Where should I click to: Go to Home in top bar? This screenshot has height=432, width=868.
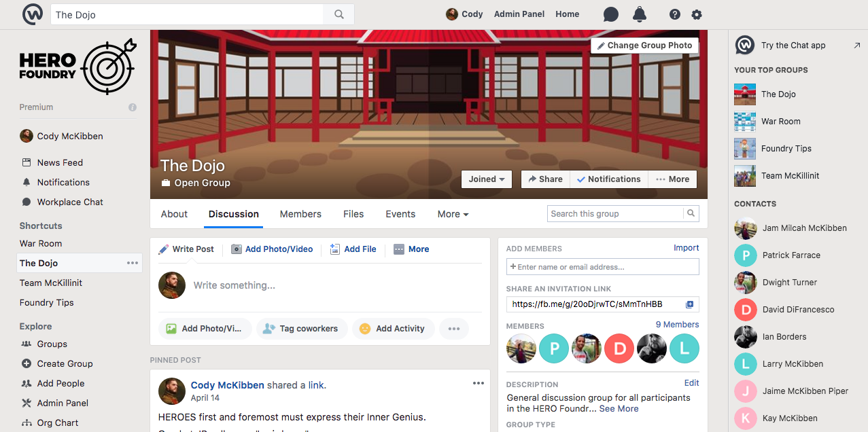click(x=568, y=14)
